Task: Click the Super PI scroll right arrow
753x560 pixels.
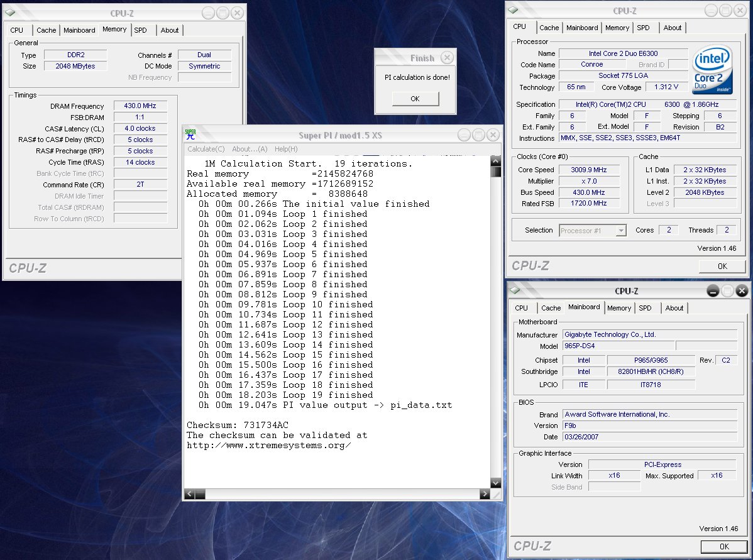Action: (485, 494)
